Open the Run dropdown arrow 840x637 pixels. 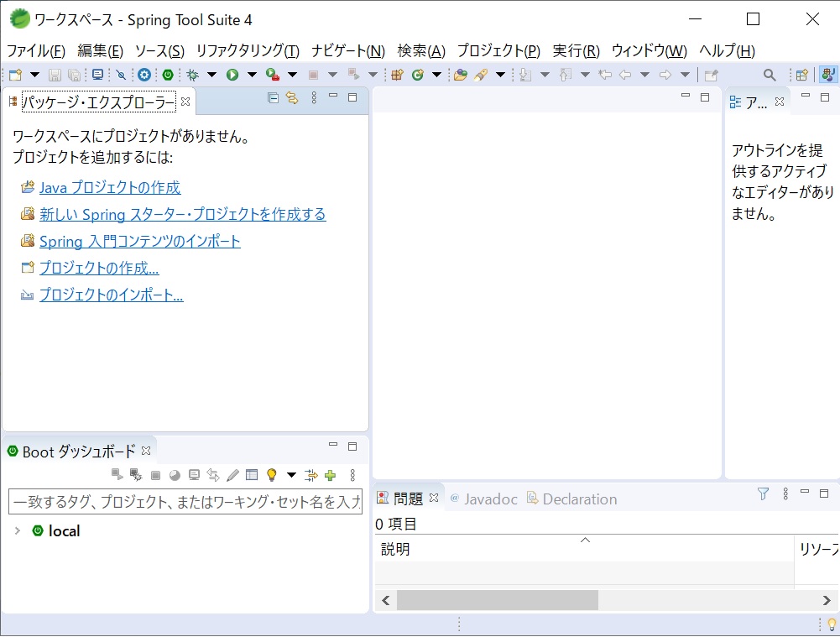(x=252, y=75)
